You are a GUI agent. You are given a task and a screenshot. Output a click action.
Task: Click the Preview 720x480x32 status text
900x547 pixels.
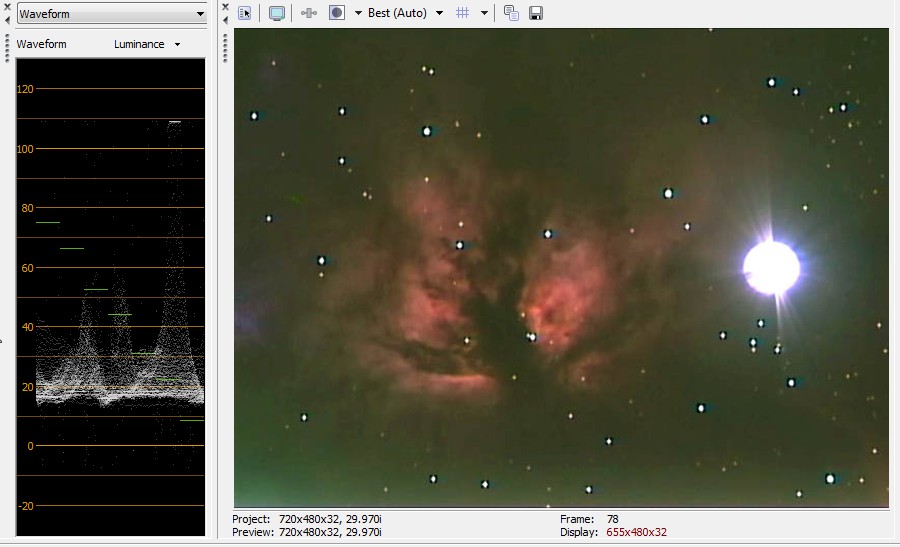tap(307, 532)
